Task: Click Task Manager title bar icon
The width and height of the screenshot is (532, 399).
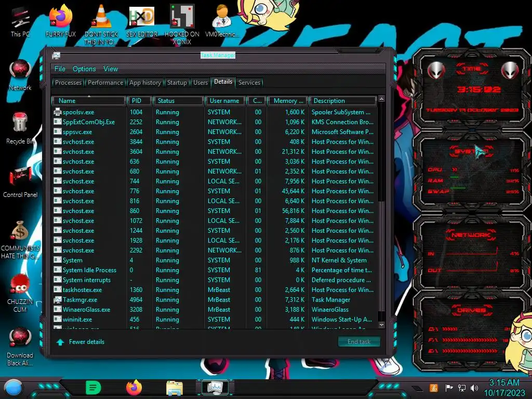Action: [x=56, y=55]
